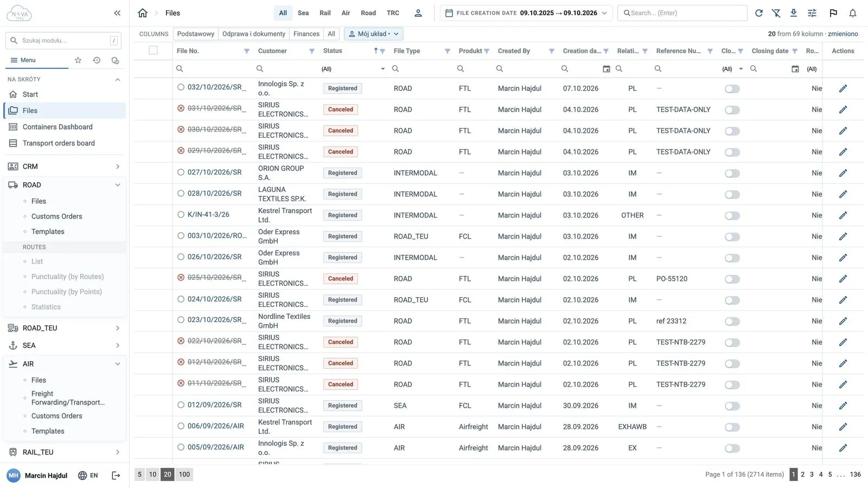The height and width of the screenshot is (488, 868).
Task: Select the radio for file 012/09/2026/SR
Action: [x=181, y=404]
